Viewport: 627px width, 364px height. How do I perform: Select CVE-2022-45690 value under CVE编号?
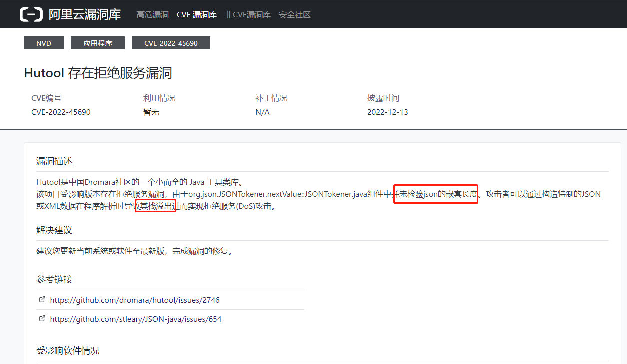[x=61, y=112]
